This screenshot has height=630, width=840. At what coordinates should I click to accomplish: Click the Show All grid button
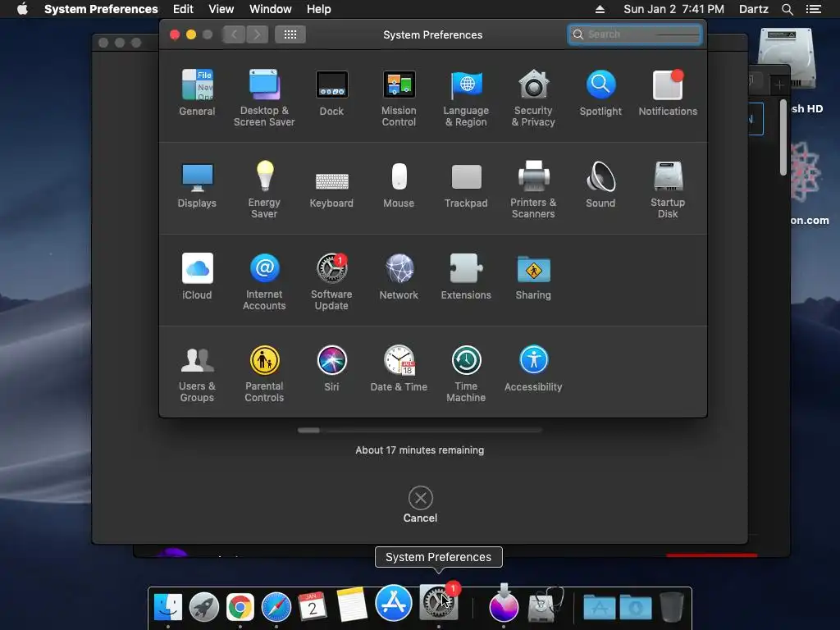[290, 34]
